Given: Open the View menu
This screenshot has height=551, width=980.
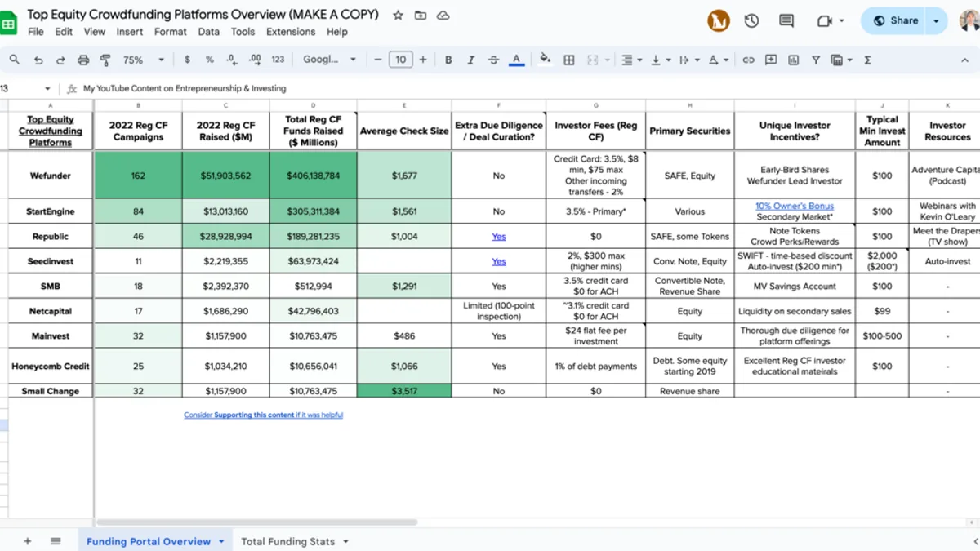Looking at the screenshot, I should tap(95, 32).
